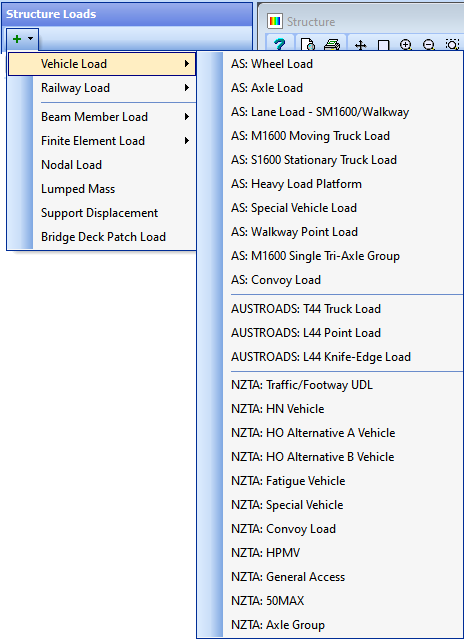Choose Nodal Load from the menu
The width and height of the screenshot is (464, 639).
tap(102, 165)
